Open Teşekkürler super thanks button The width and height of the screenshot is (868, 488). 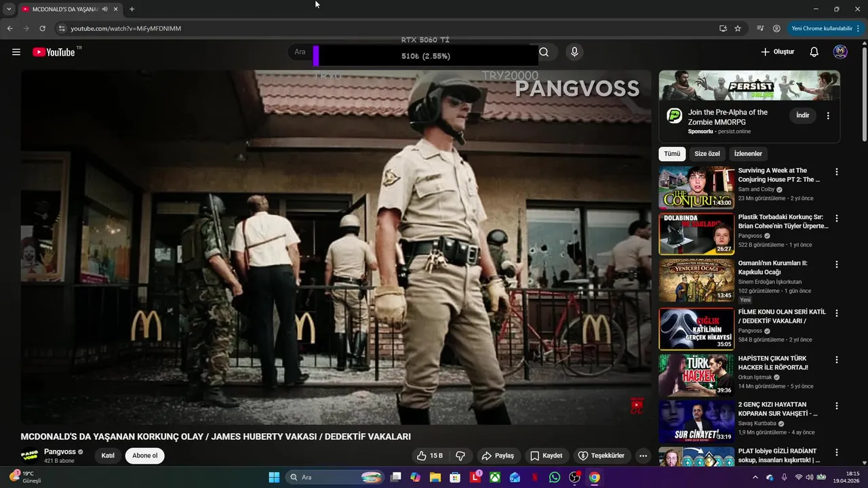pos(601,455)
